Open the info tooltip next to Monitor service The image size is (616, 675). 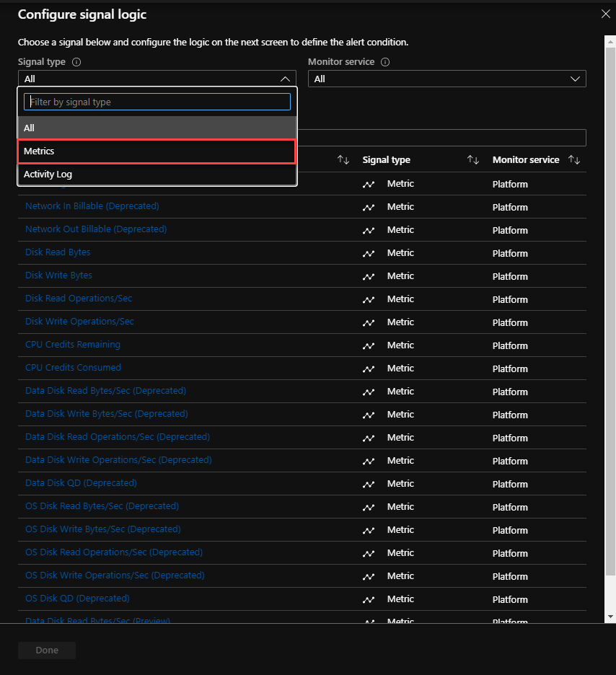tap(384, 61)
